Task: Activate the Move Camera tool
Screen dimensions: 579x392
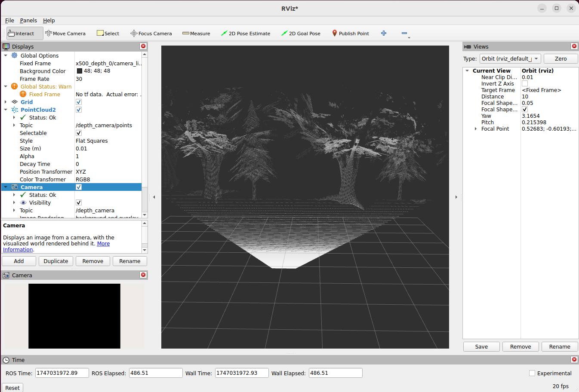Action: point(65,34)
